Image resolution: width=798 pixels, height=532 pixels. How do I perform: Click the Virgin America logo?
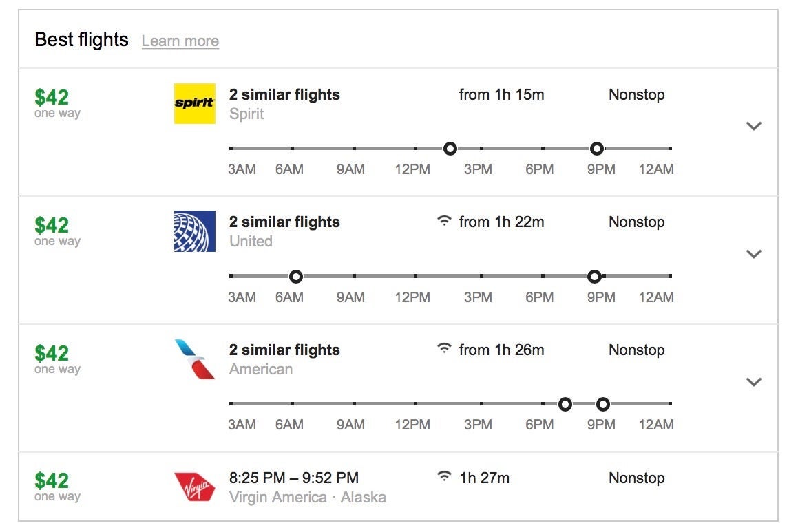click(x=194, y=486)
